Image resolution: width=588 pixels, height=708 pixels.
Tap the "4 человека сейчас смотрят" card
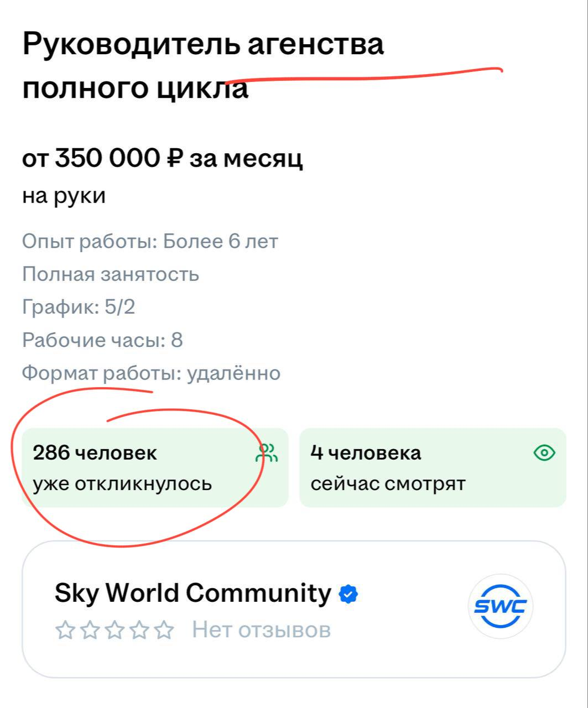(433, 467)
